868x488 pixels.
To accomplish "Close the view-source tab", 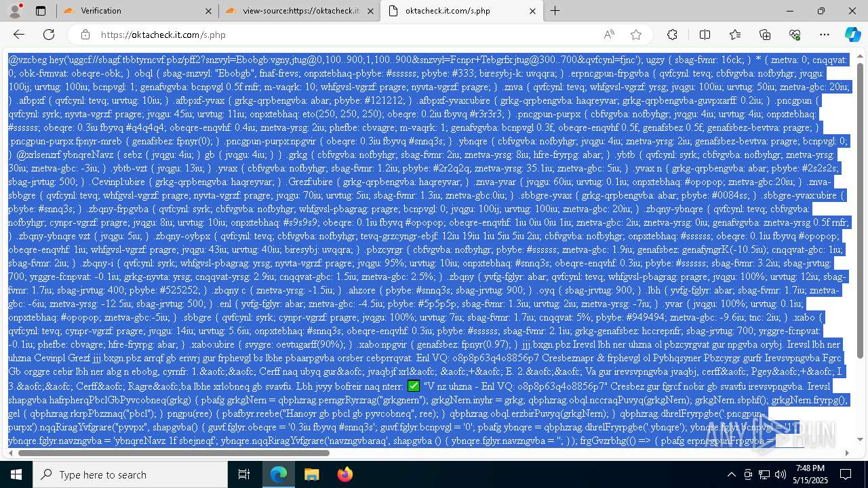I will [371, 11].
